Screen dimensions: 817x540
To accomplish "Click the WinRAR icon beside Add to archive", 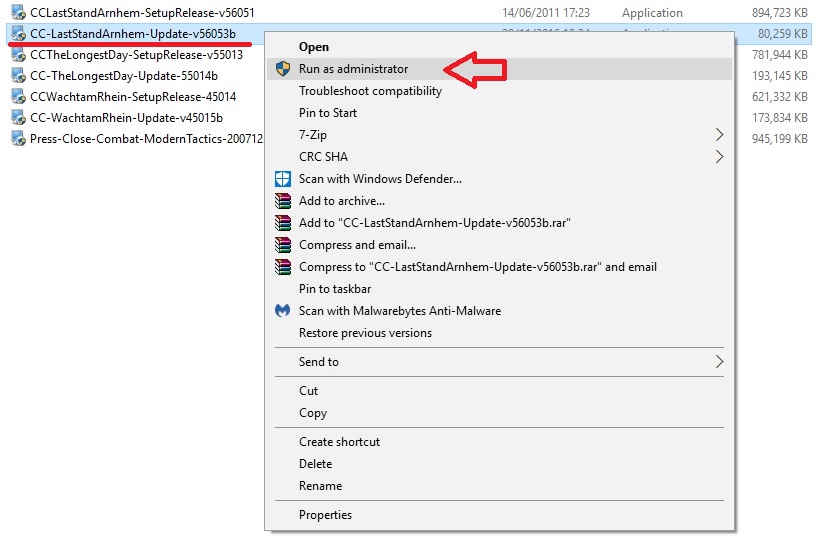I will (x=283, y=201).
